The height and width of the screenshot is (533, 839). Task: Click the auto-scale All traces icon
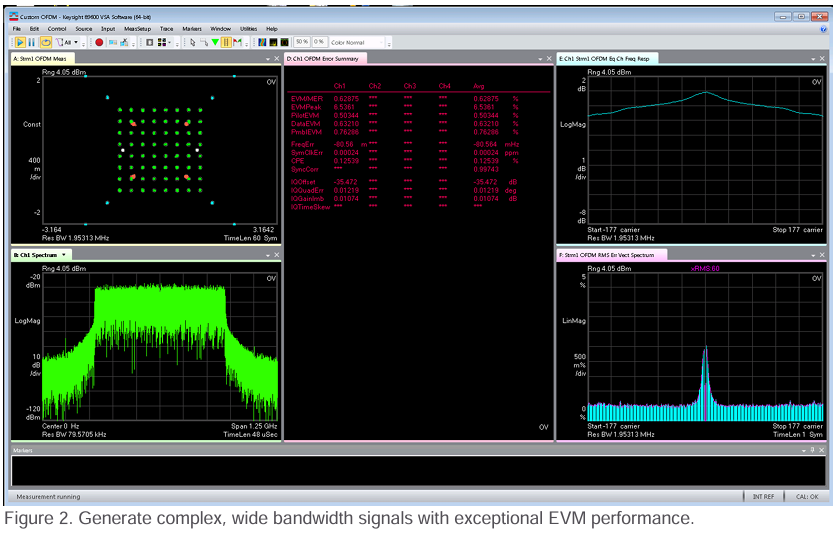click(64, 42)
